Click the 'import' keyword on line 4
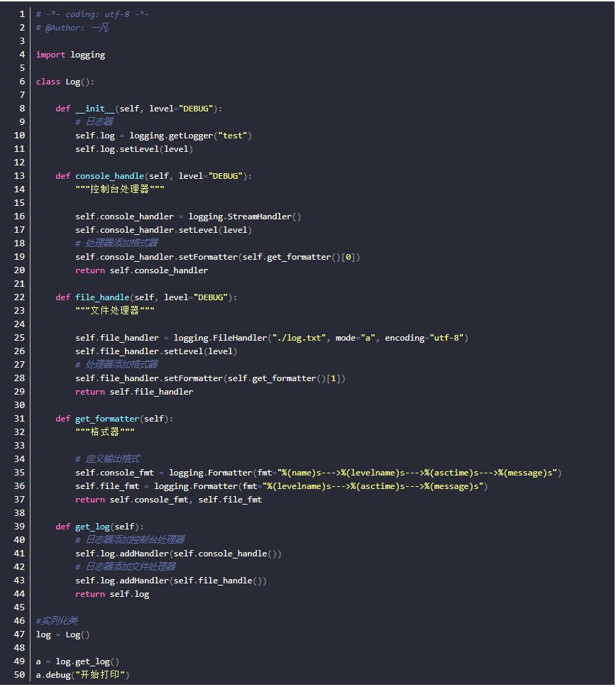This screenshot has width=616, height=687. click(x=50, y=55)
